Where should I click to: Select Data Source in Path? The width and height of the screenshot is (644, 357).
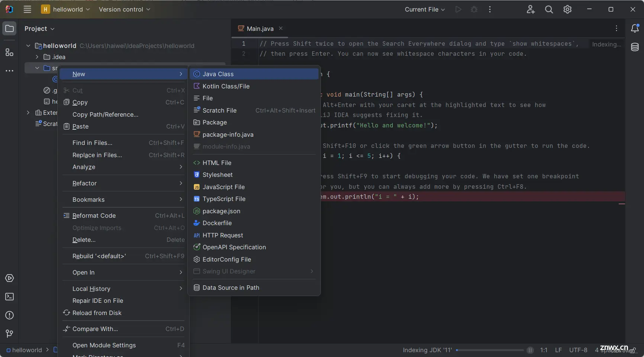pos(254,288)
